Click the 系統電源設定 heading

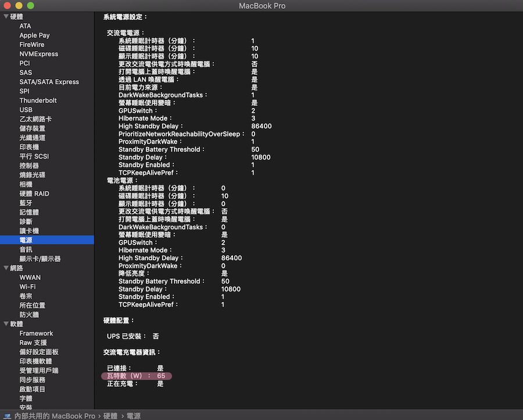click(x=125, y=17)
